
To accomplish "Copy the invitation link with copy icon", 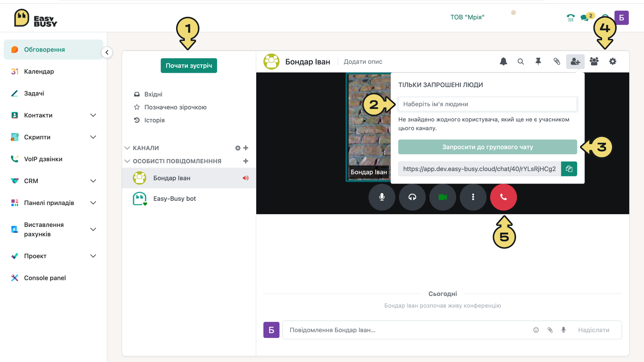I will coord(569,169).
